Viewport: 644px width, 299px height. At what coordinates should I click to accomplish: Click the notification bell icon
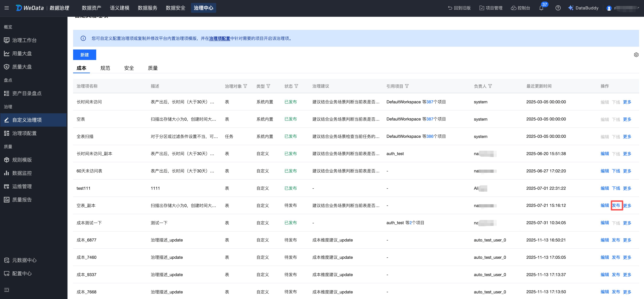[541, 8]
